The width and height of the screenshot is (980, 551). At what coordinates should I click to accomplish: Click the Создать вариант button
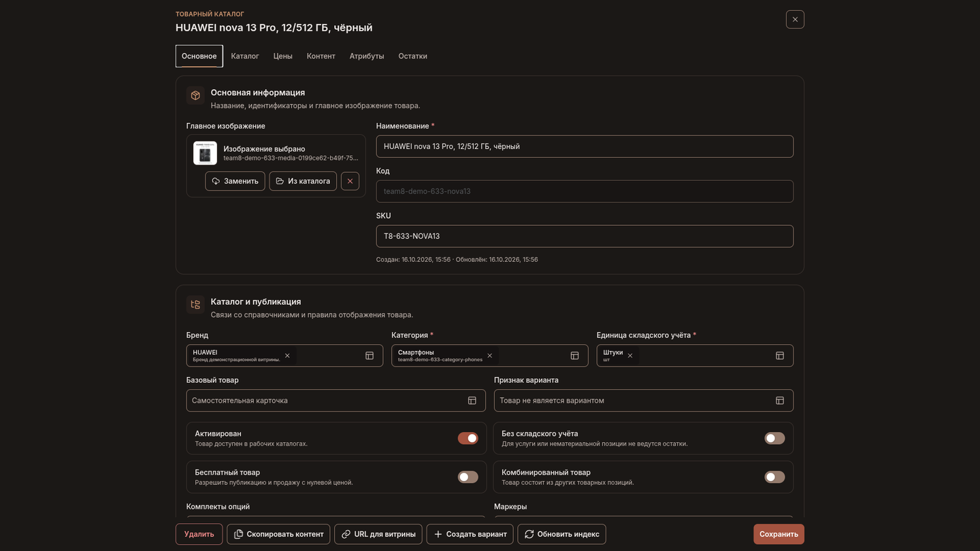[470, 534]
